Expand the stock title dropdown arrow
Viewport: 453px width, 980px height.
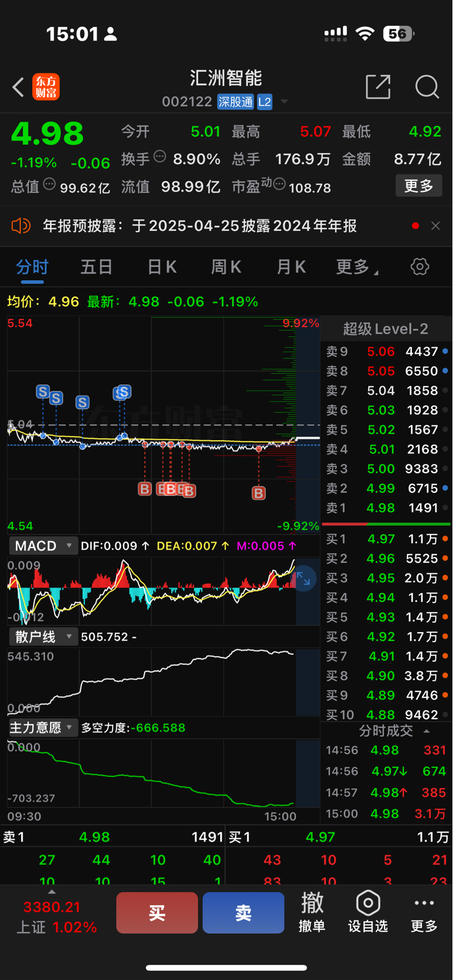[x=285, y=102]
